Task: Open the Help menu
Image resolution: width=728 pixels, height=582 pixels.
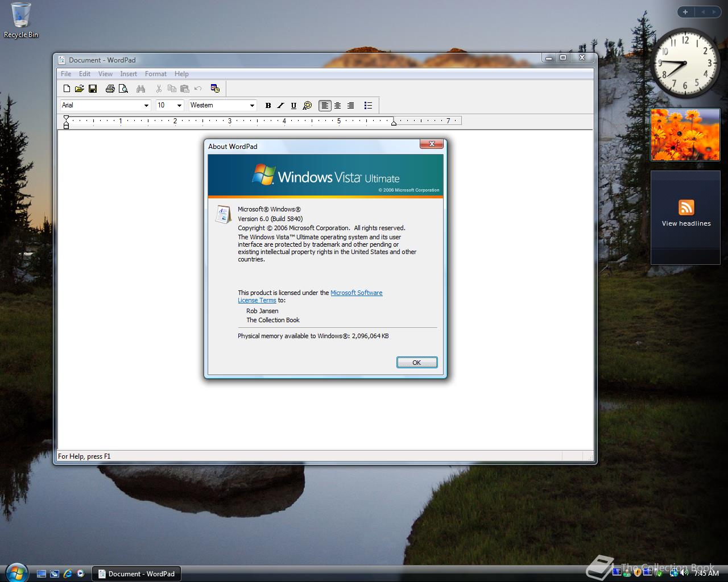Action: [x=181, y=74]
